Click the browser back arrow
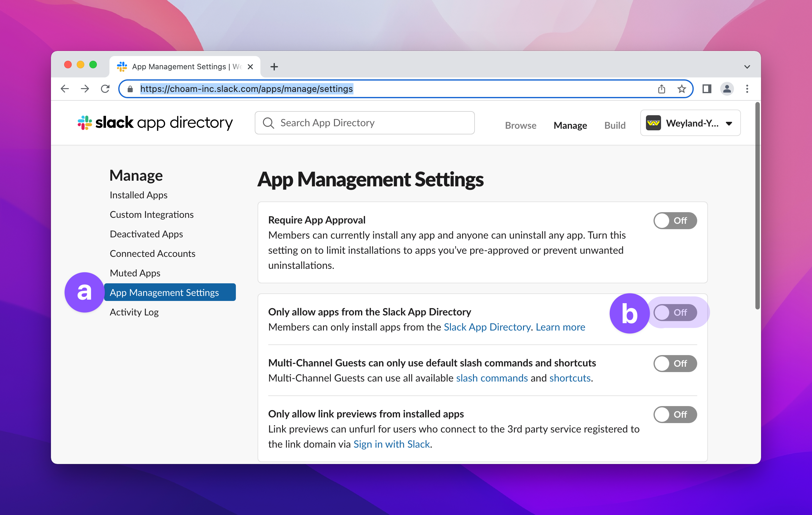This screenshot has width=812, height=515. (65, 89)
